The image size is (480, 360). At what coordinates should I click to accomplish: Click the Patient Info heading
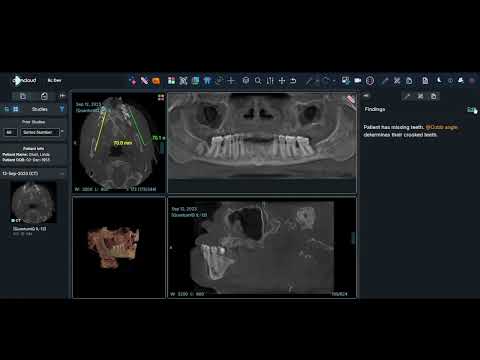34,148
